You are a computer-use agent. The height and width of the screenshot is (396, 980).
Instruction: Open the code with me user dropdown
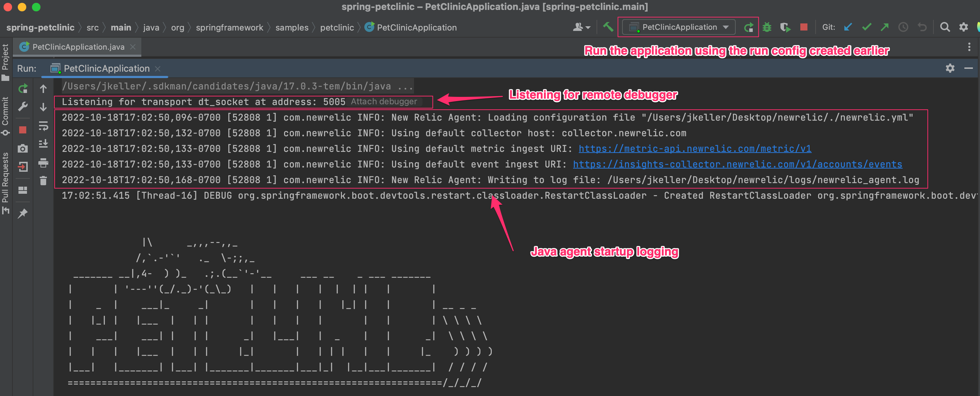tap(582, 27)
